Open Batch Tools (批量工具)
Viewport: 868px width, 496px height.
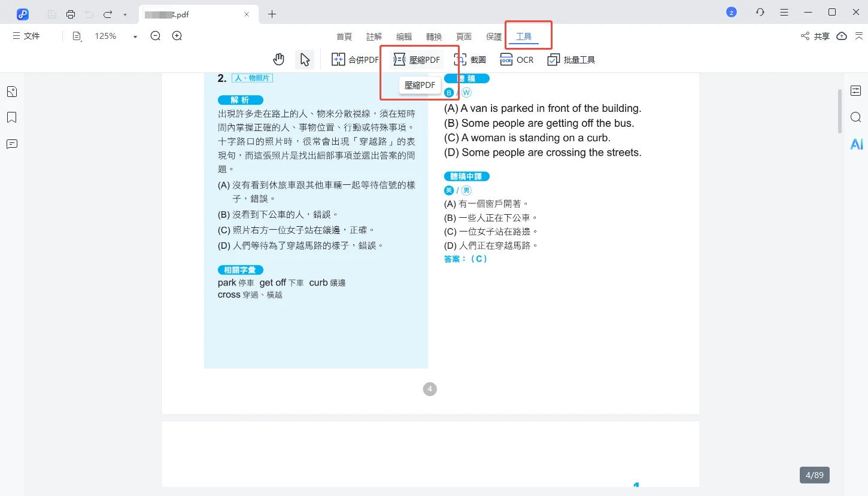pyautogui.click(x=571, y=60)
